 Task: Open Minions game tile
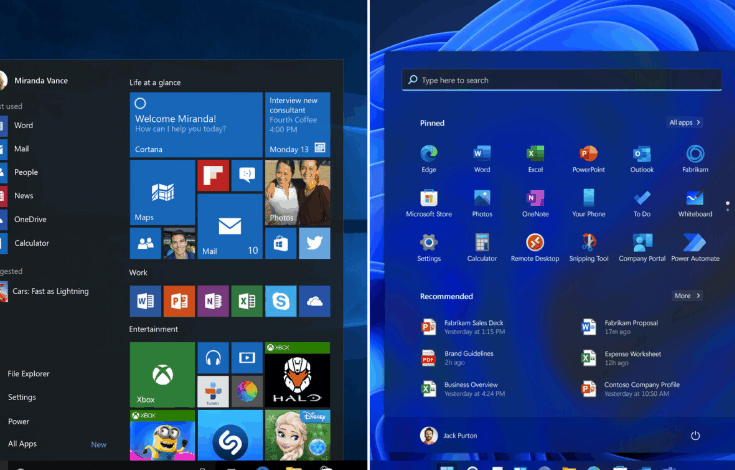tap(162, 435)
